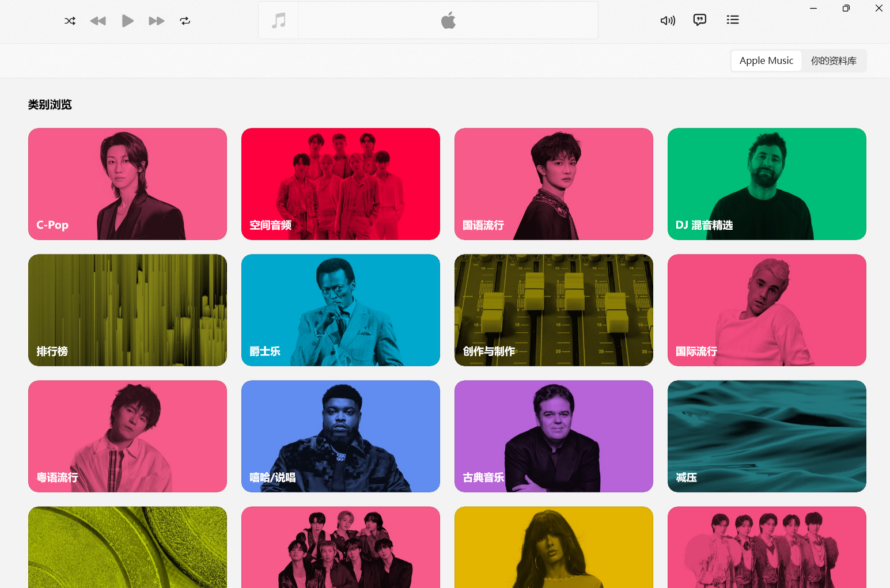Browse the 空间音频 category
Viewport: 890px width, 588px height.
point(340,184)
